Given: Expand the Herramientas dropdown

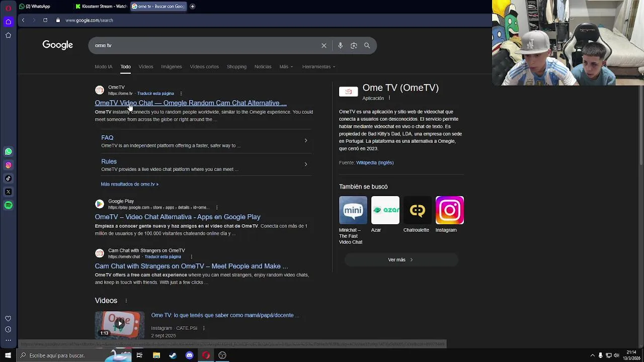Looking at the screenshot, I should pos(319,67).
